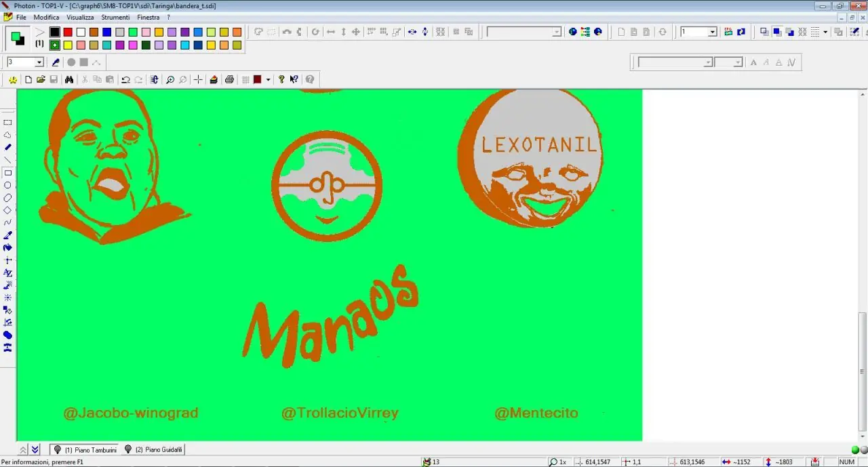Click the vertical scrollbar of the canvas
This screenshot has height=467, width=868.
tap(863, 265)
